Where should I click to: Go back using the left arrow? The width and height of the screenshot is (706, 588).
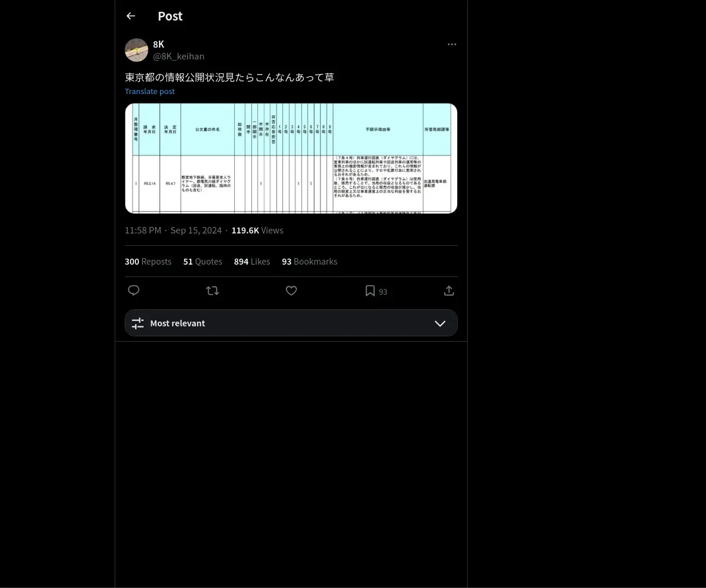click(x=131, y=16)
